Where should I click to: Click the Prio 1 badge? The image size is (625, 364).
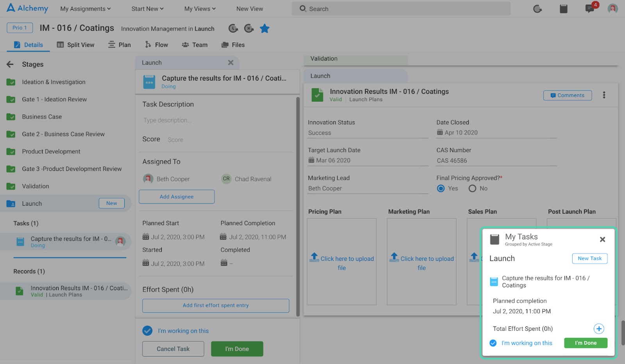tap(20, 28)
